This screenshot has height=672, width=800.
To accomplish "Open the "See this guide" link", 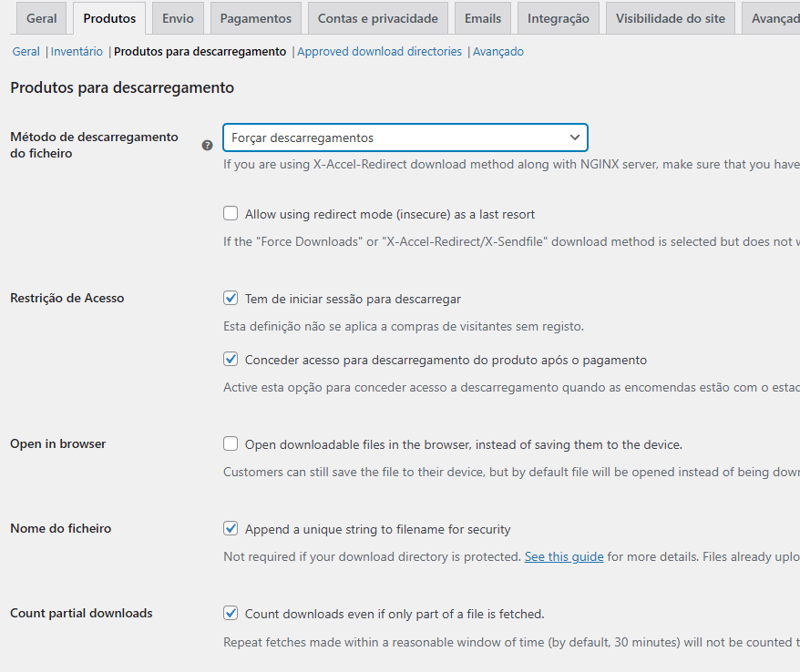I will [564, 556].
